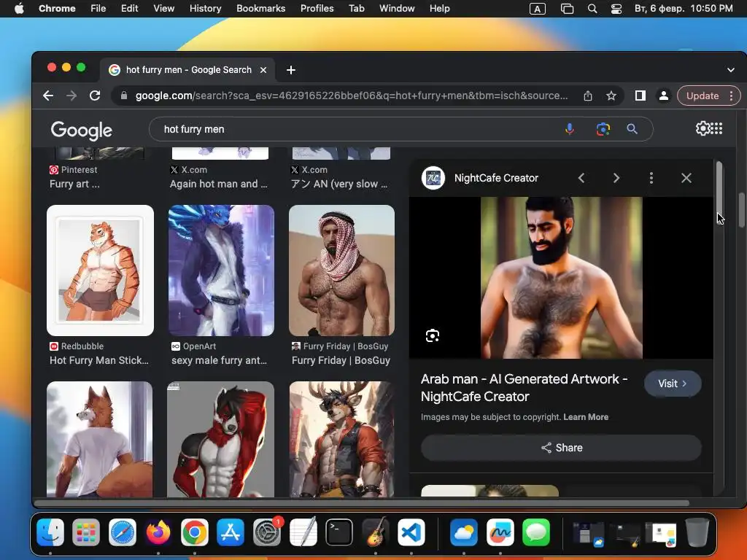Click the voice search microphone icon
Image resolution: width=747 pixels, height=560 pixels.
coord(569,129)
